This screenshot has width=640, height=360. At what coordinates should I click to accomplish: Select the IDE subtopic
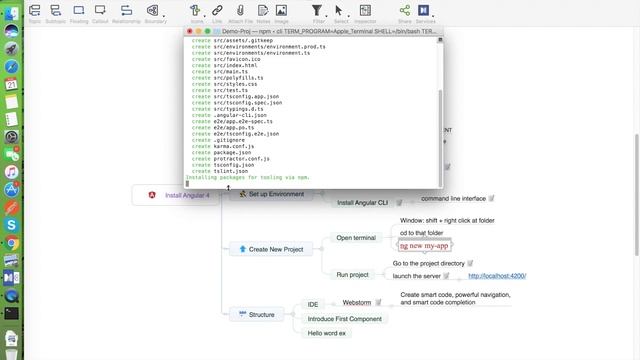coord(313,304)
